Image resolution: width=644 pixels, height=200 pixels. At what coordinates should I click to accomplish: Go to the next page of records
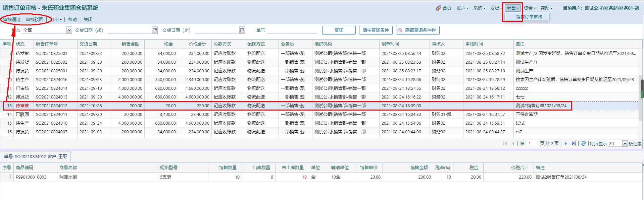[x=566, y=143]
